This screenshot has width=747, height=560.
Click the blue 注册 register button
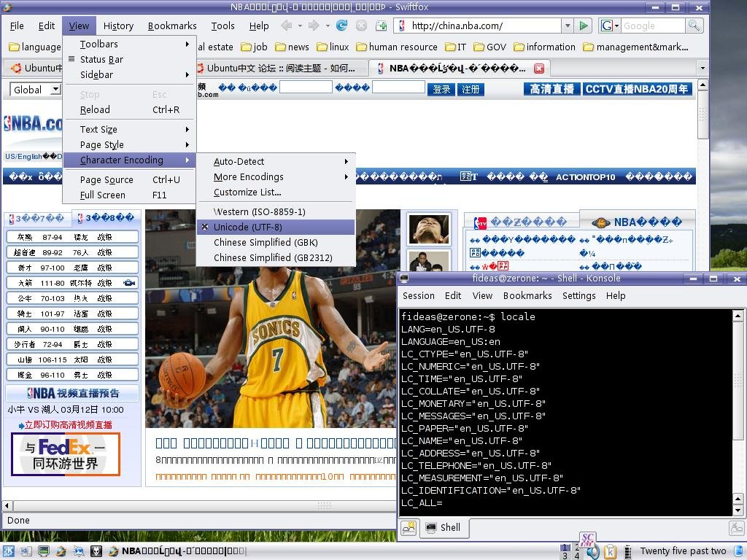pyautogui.click(x=471, y=90)
